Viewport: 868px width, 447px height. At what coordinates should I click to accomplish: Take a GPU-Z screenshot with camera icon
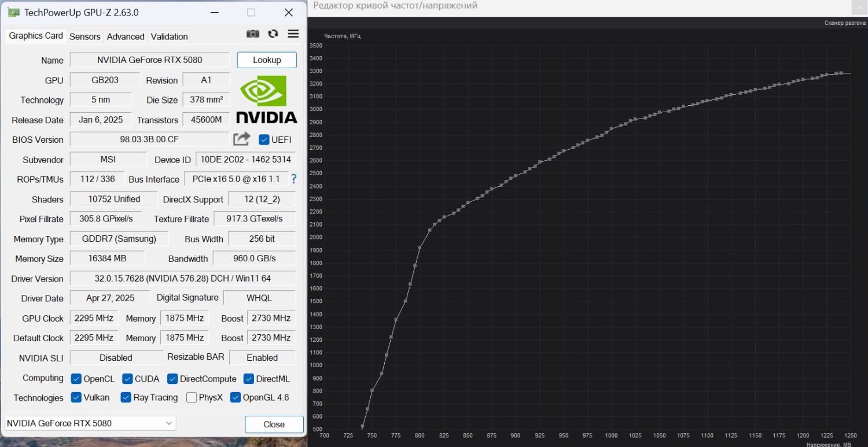pyautogui.click(x=253, y=34)
